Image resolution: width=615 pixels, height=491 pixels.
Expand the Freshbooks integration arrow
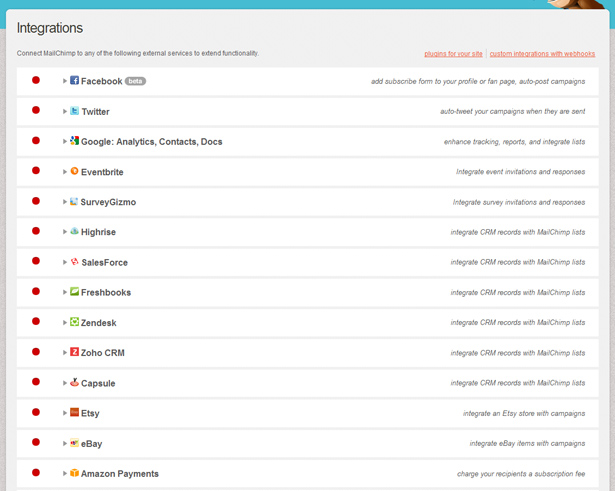click(x=65, y=292)
